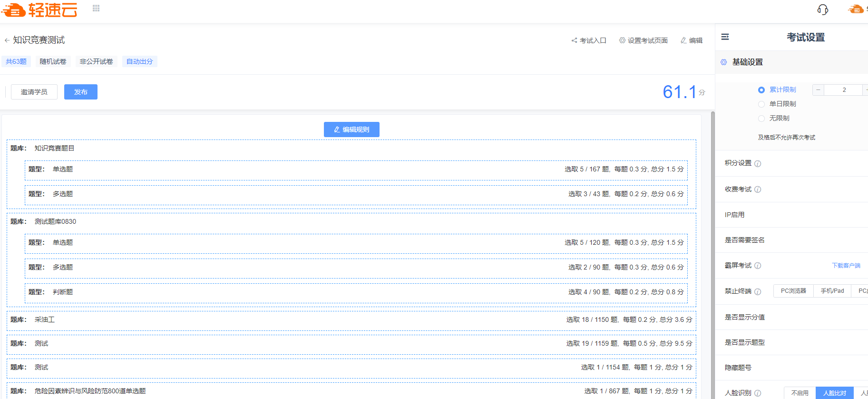Decrease the attempt limit with minus button
868x399 pixels.
pos(818,90)
